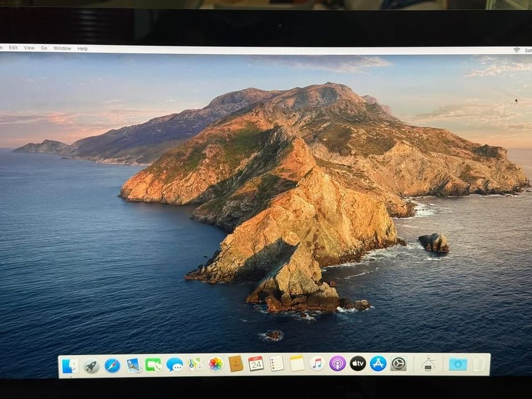Open the Go menu
Viewport: 532px width, 399px height.
pyautogui.click(x=44, y=48)
